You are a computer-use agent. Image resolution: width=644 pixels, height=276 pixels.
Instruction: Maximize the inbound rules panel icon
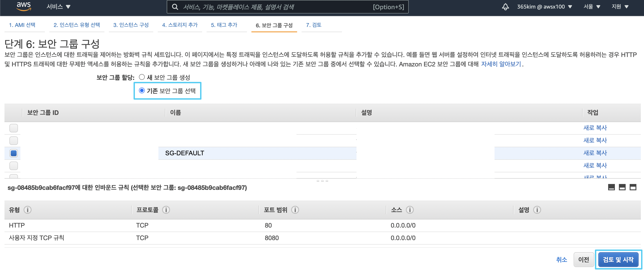click(x=633, y=187)
